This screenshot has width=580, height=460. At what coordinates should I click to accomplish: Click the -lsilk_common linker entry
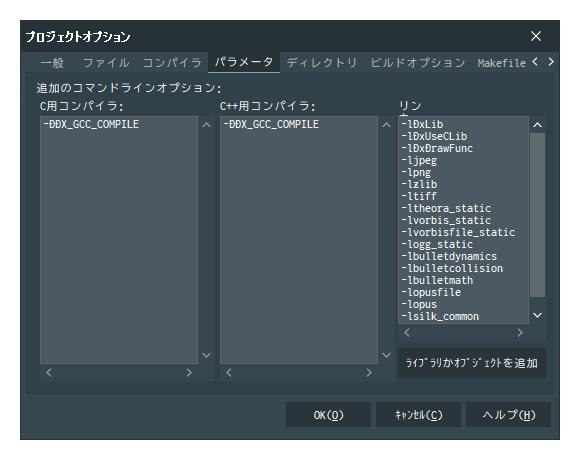440,317
